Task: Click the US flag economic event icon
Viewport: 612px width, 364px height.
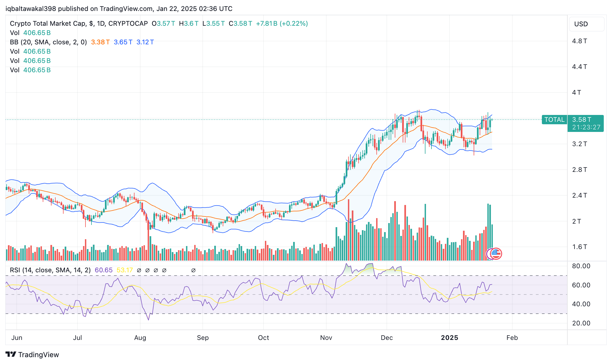Action: point(496,254)
